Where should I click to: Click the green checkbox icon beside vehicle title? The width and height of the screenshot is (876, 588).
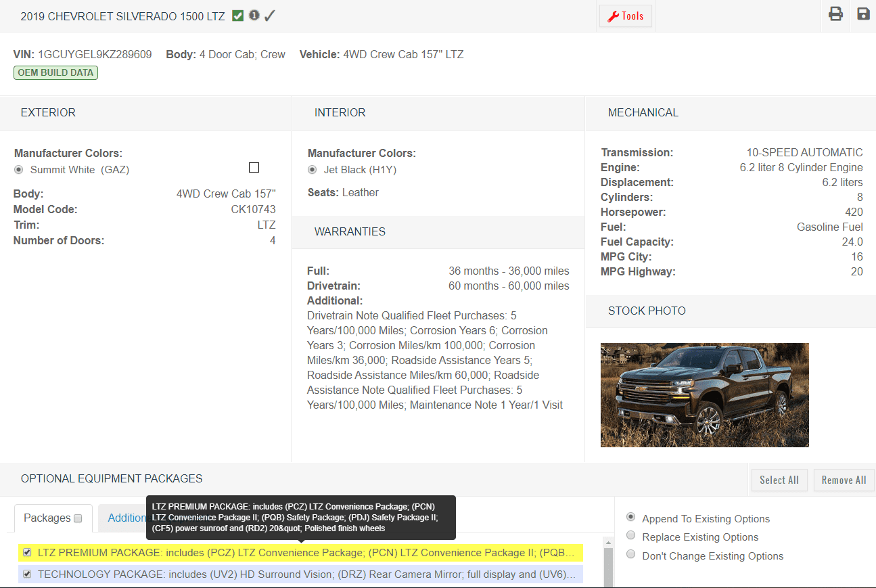237,16
